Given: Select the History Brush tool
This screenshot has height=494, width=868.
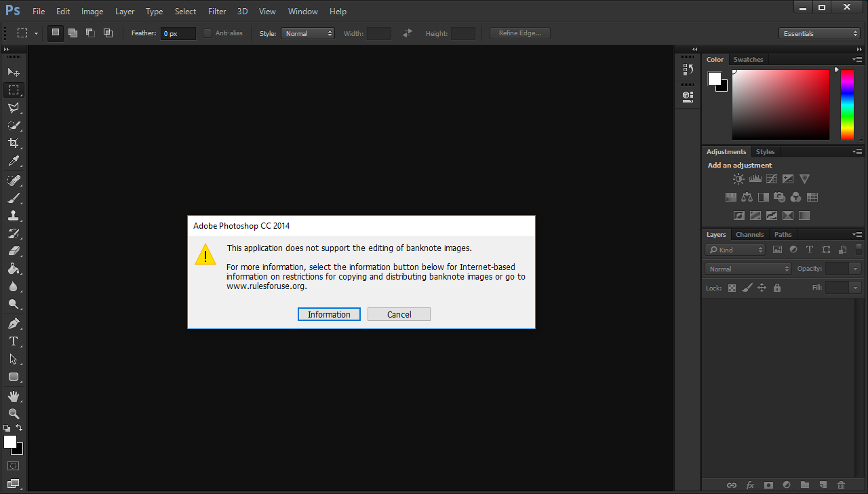Looking at the screenshot, I should (x=14, y=233).
